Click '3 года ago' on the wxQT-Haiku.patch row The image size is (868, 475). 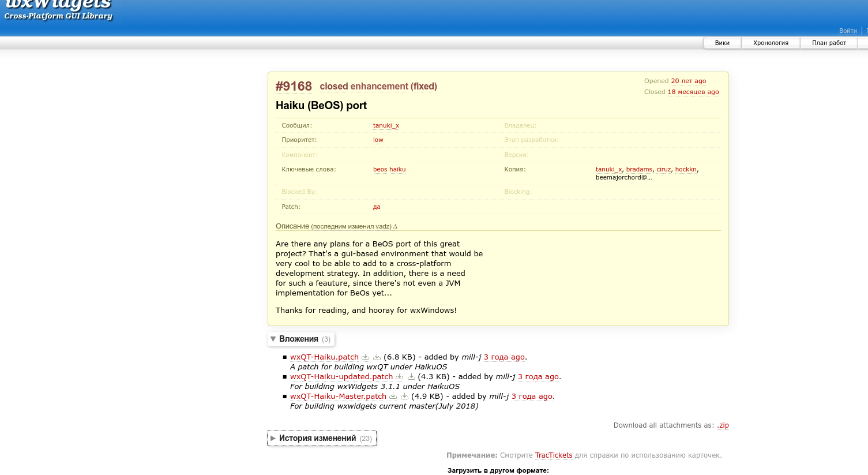click(504, 357)
